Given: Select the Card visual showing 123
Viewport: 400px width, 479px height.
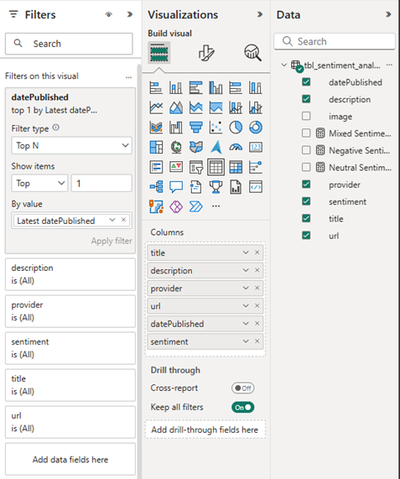Looking at the screenshot, I should point(256,147).
